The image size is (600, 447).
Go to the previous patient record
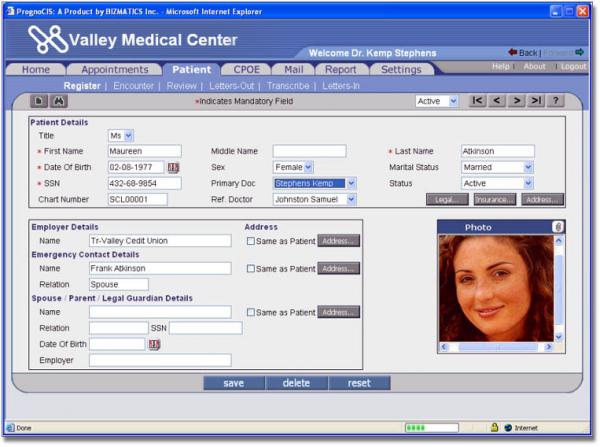[497, 101]
